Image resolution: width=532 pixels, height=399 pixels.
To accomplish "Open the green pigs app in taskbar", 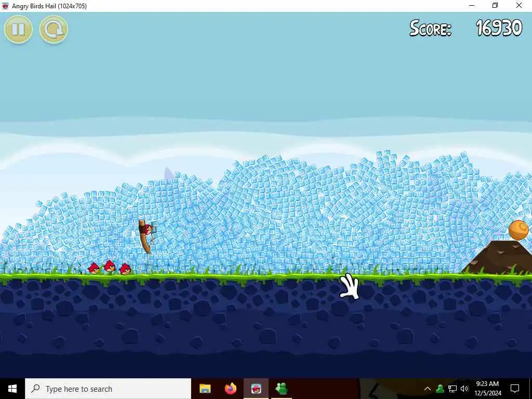I will (282, 389).
